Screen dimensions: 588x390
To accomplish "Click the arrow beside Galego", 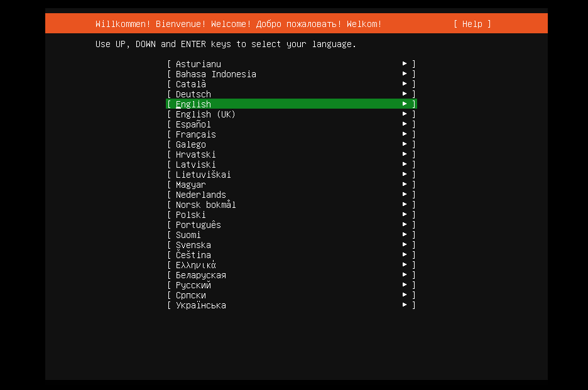I will coord(405,144).
